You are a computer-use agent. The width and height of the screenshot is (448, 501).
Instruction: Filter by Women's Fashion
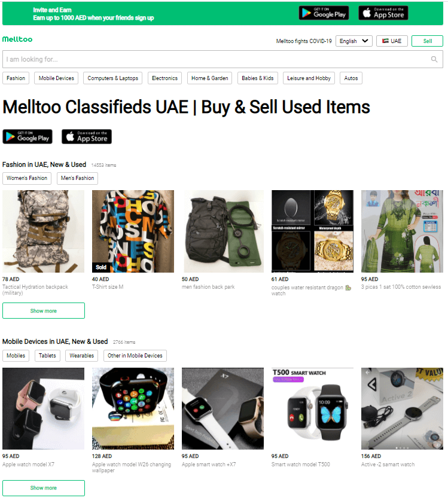coord(27,178)
